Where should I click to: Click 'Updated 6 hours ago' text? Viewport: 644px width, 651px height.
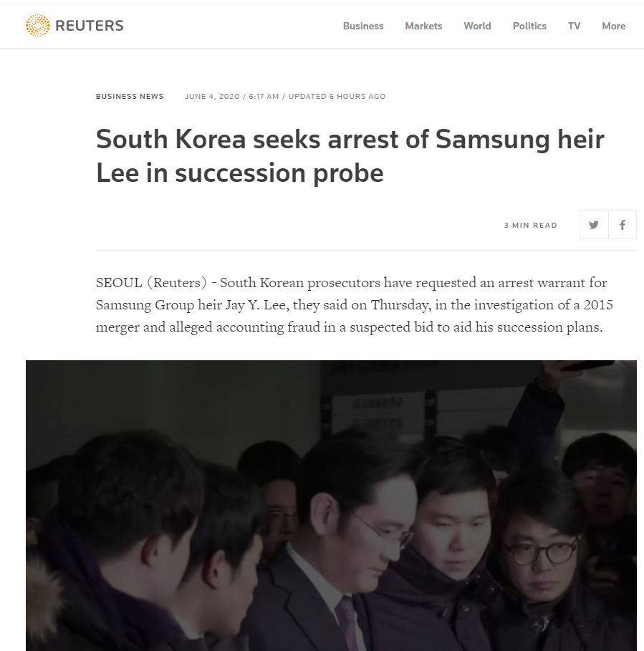(x=337, y=96)
